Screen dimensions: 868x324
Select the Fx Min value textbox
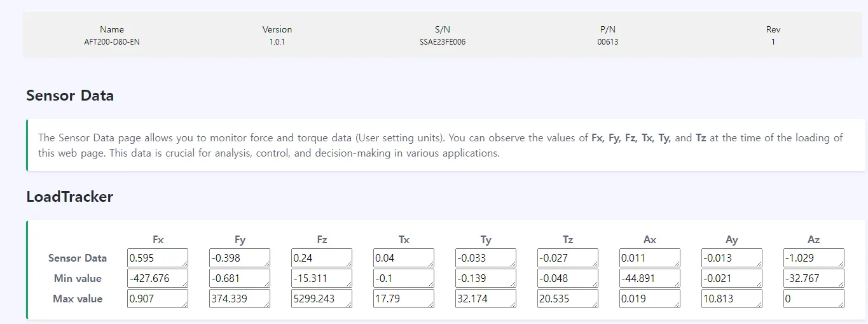click(x=157, y=278)
